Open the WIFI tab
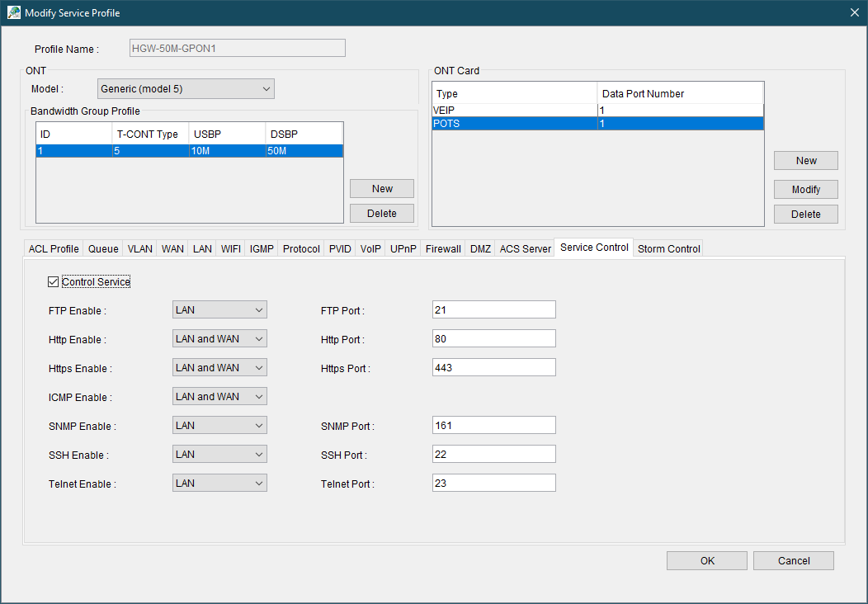This screenshot has width=868, height=604. (x=231, y=248)
